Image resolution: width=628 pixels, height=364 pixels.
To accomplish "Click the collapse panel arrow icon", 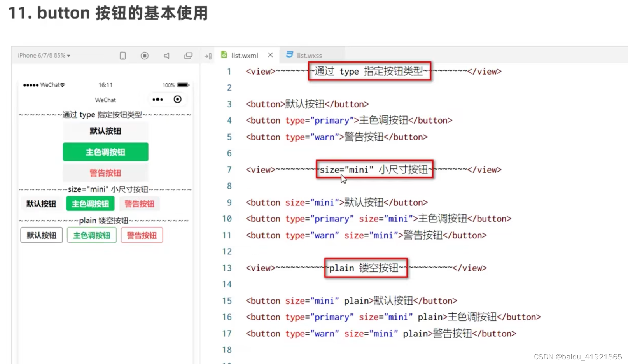I will [x=208, y=56].
